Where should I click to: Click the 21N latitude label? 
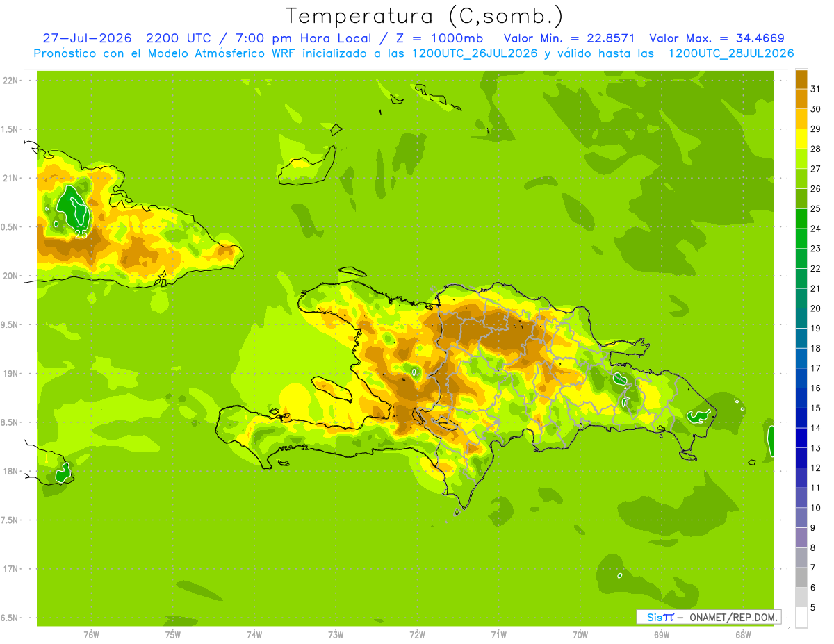(x=11, y=178)
